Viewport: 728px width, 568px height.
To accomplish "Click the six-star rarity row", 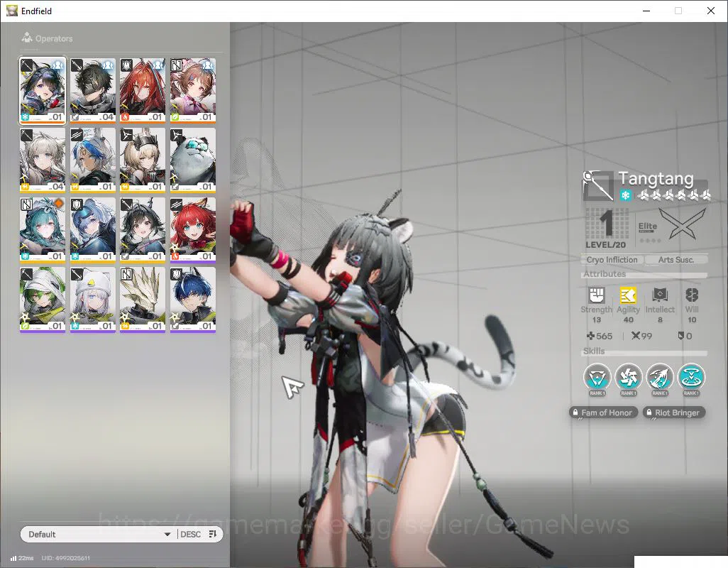I will pyautogui.click(x=673, y=195).
